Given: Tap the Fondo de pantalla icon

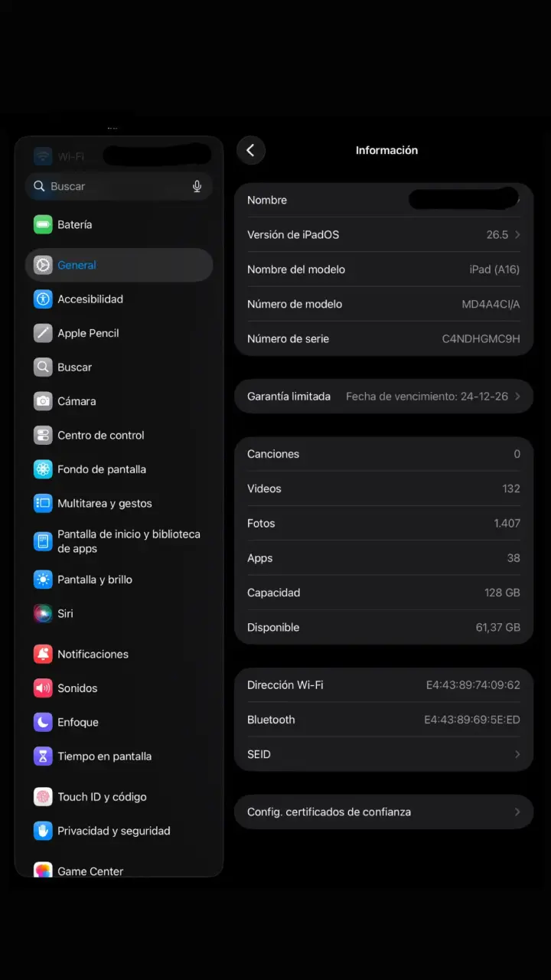Looking at the screenshot, I should click(x=43, y=469).
